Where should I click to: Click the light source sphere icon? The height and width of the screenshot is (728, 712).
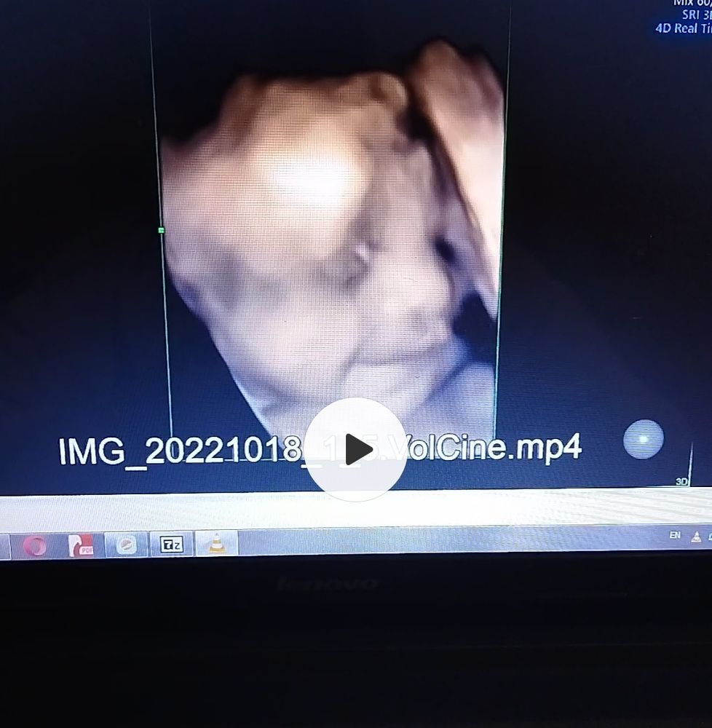(644, 439)
